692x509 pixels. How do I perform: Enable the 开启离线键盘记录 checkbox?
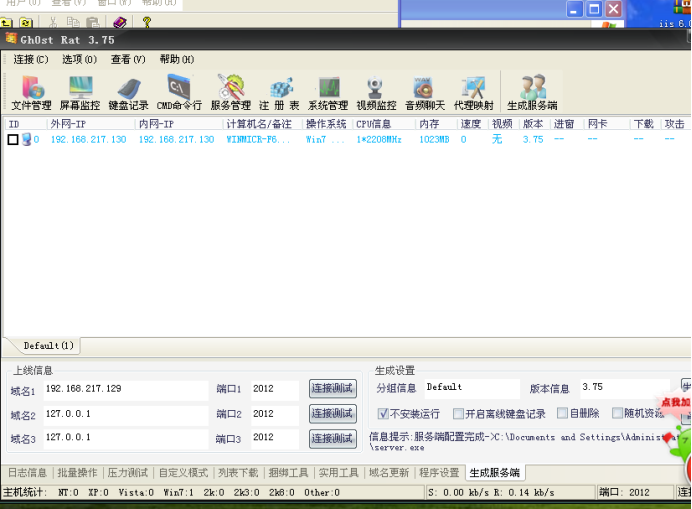point(459,414)
